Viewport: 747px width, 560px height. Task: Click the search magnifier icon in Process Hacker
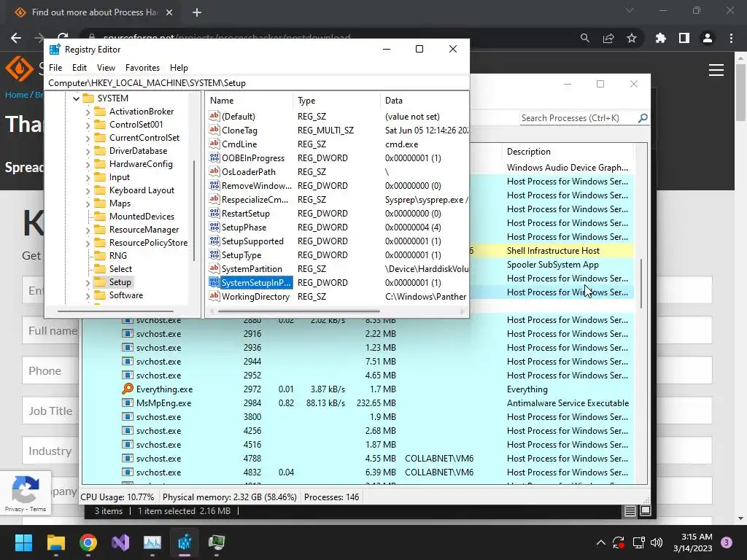[x=643, y=117]
